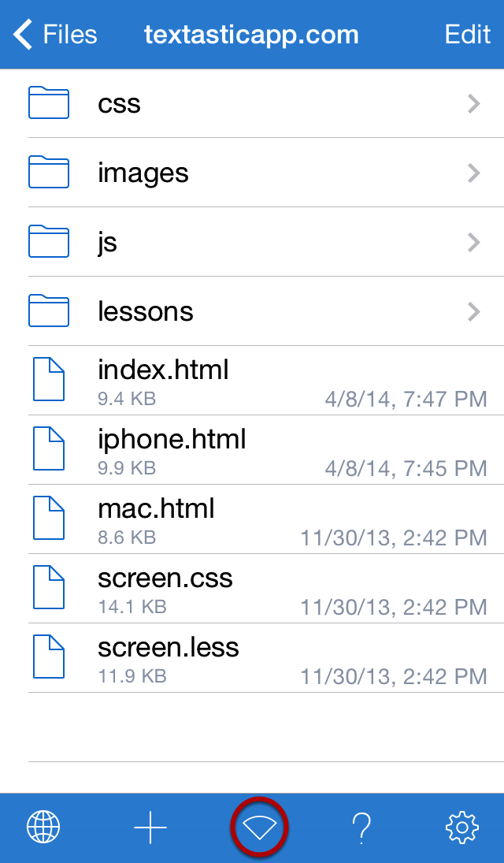The width and height of the screenshot is (504, 863).
Task: Tap the textasticapp.com title
Action: coord(251,35)
